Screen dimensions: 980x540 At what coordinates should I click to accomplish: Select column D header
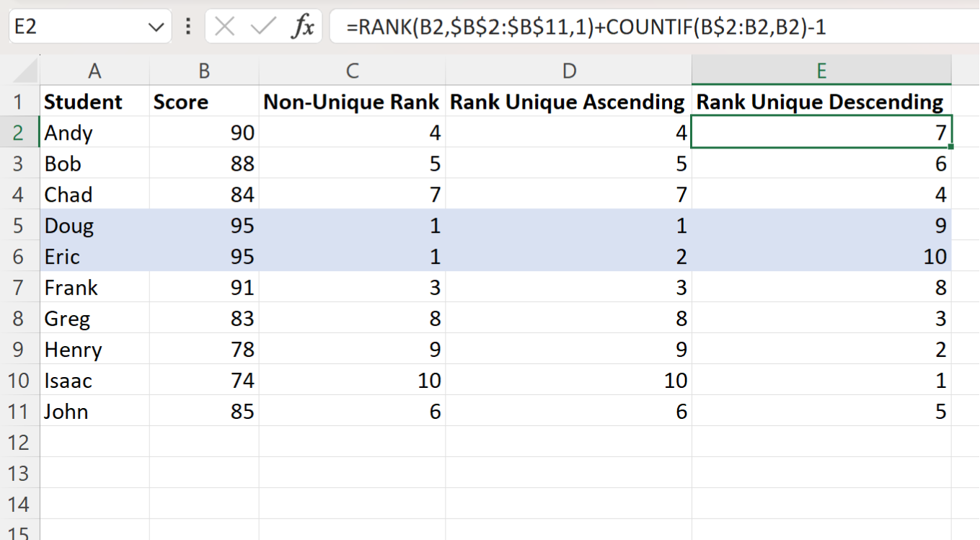[568, 71]
